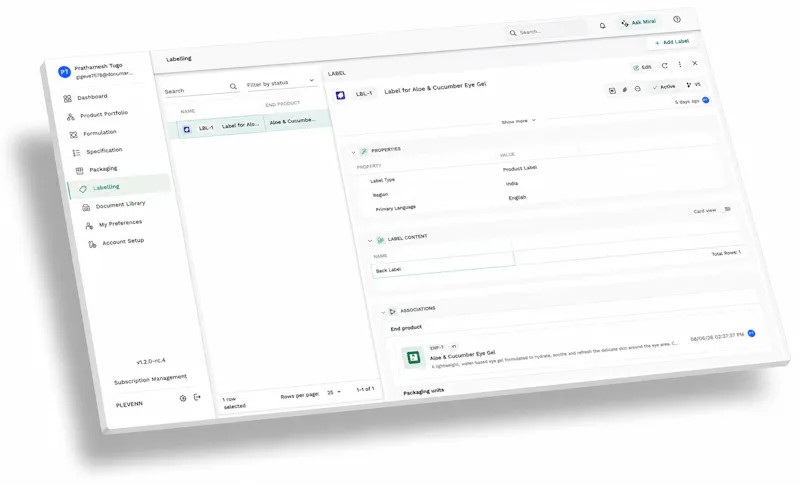
Task: Close the label detail panel
Action: [x=694, y=63]
